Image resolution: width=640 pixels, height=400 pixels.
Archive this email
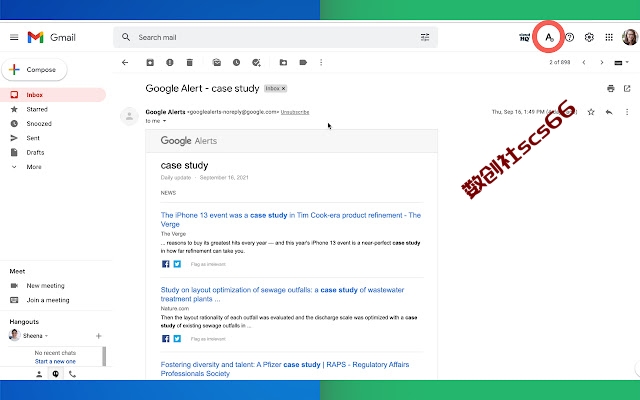point(150,62)
